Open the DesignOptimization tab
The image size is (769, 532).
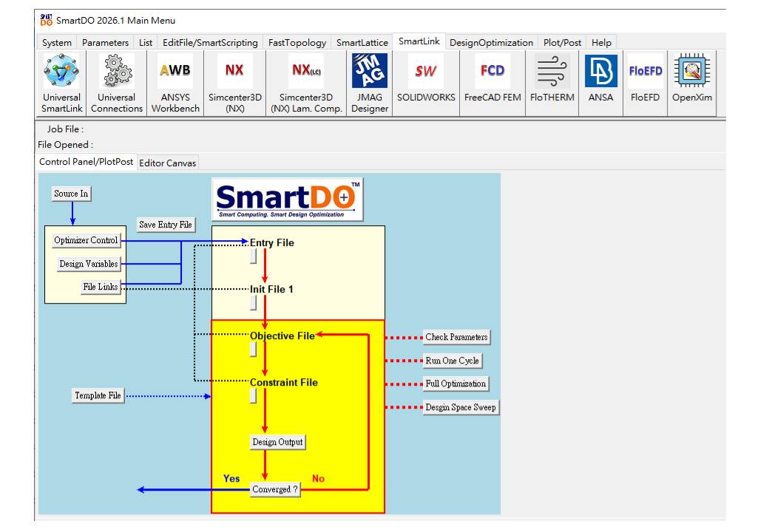(x=492, y=43)
